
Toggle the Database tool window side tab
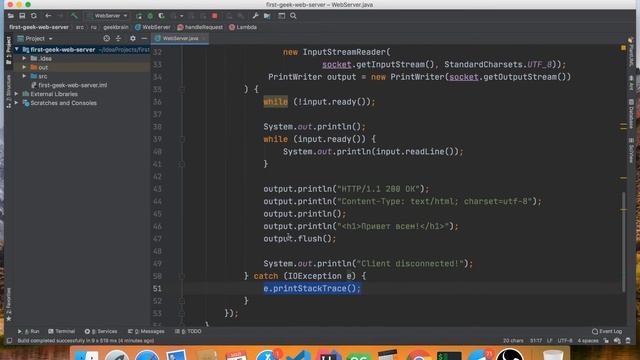pyautogui.click(x=631, y=114)
